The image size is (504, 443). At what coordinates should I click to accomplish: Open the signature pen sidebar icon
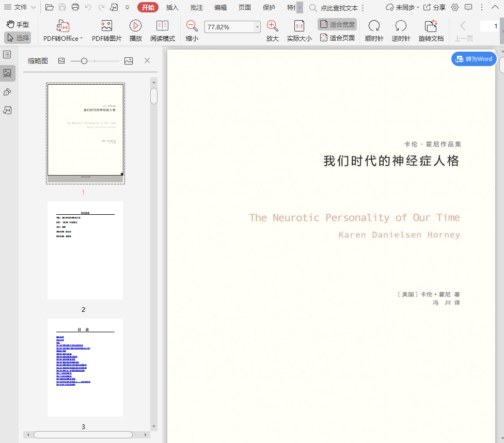coord(7,92)
